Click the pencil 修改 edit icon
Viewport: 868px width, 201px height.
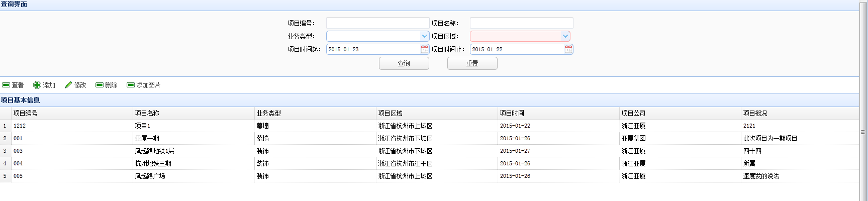tap(68, 85)
